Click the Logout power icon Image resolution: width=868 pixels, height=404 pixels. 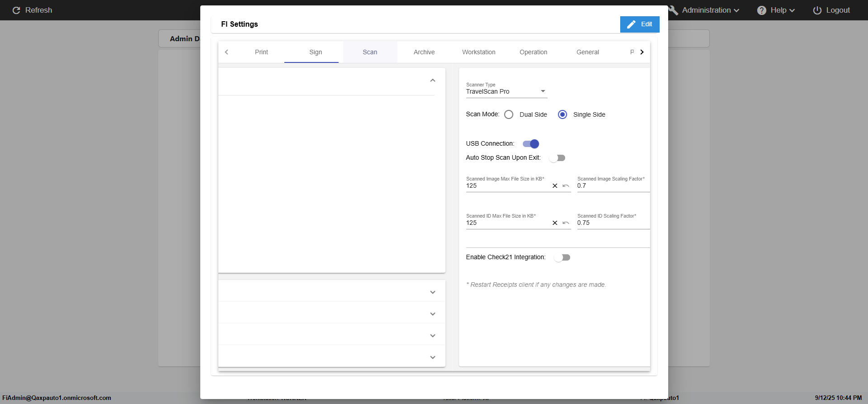click(817, 10)
